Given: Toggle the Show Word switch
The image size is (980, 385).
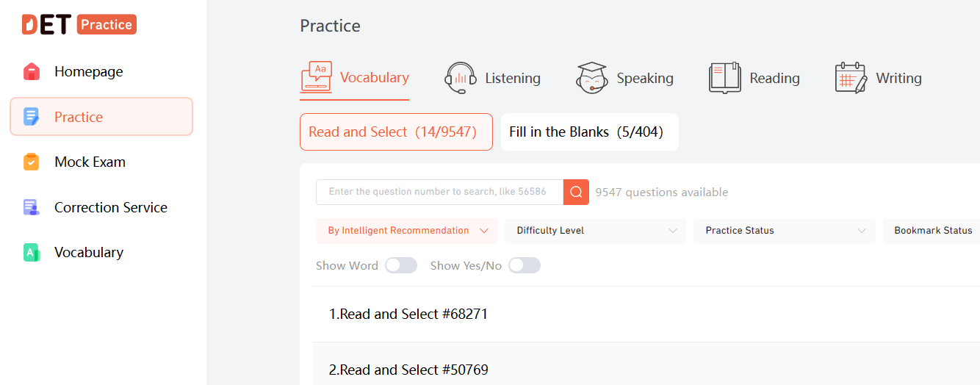Looking at the screenshot, I should point(401,265).
